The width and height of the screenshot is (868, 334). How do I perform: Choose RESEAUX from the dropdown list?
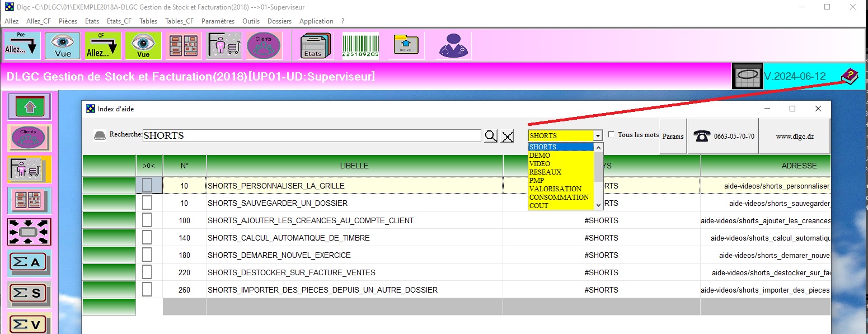561,172
